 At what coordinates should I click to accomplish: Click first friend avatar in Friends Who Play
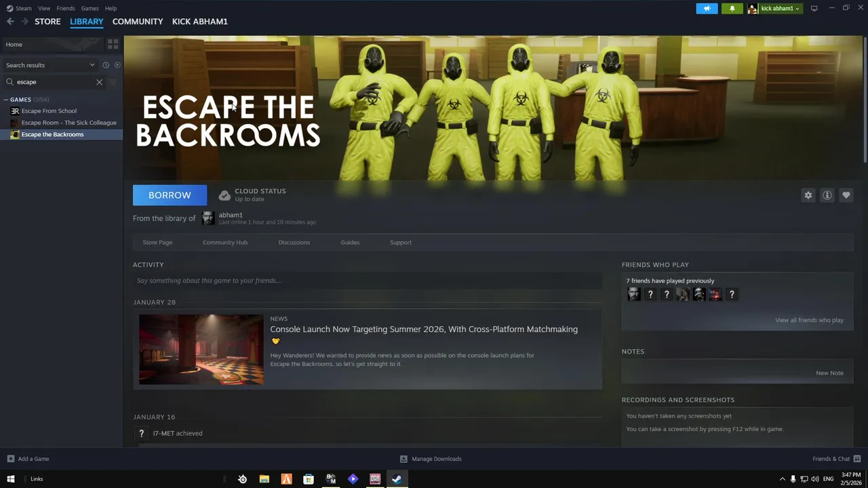(x=634, y=294)
